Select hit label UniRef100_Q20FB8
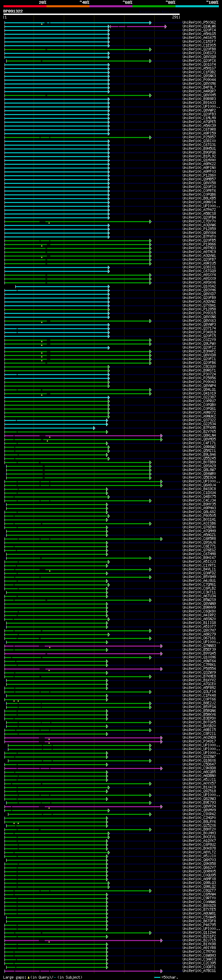222x980 pixels. 199,49
